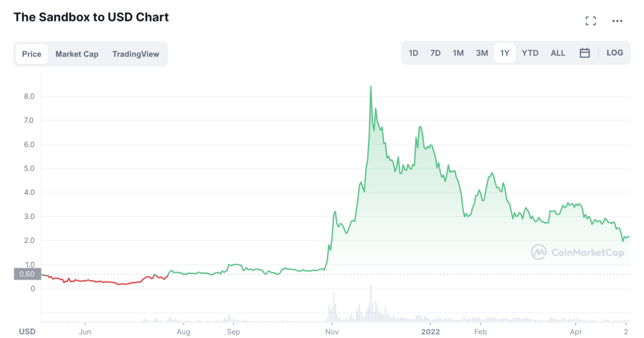Show ALL time price history

tap(558, 53)
